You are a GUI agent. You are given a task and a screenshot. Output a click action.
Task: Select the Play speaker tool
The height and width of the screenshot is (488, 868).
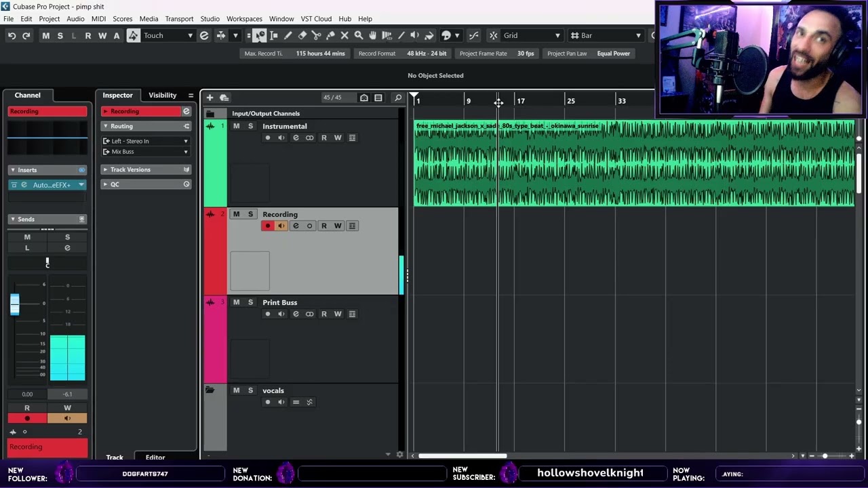(x=414, y=35)
